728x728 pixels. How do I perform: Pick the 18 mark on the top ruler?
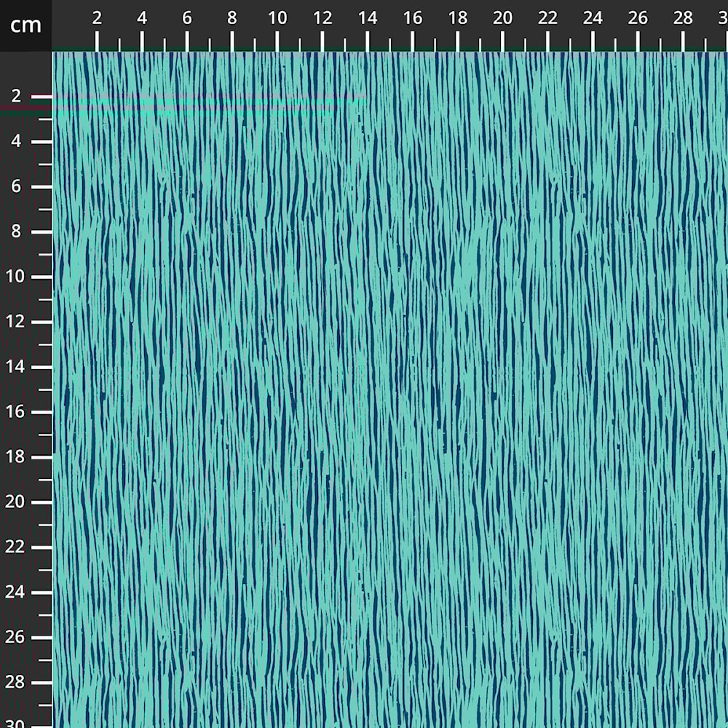click(458, 19)
